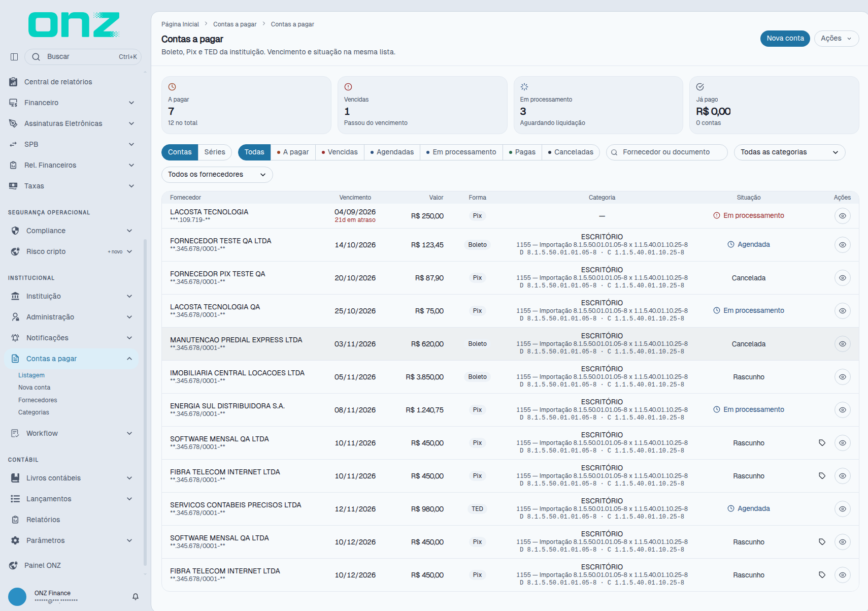Click the Central de relatórios icon
Image resolution: width=868 pixels, height=611 pixels.
point(13,82)
